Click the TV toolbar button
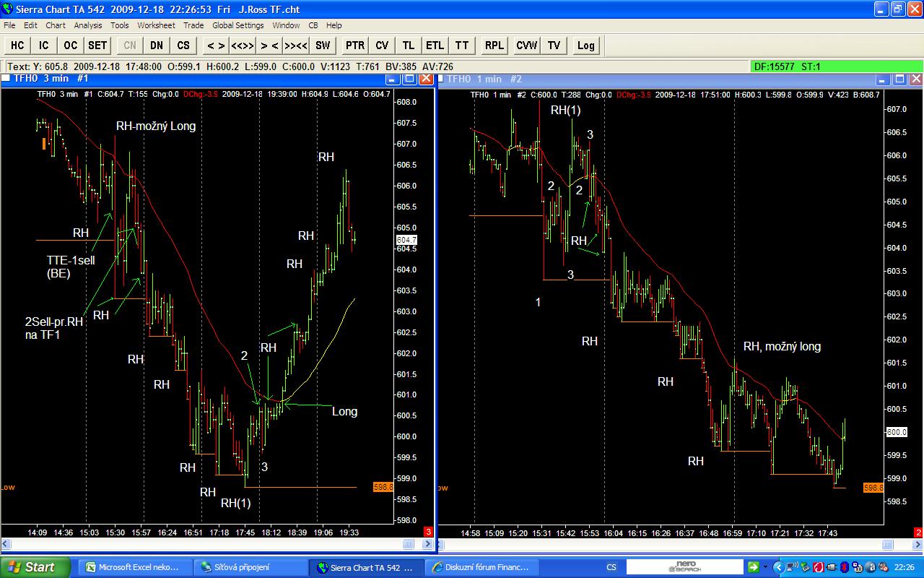 554,46
